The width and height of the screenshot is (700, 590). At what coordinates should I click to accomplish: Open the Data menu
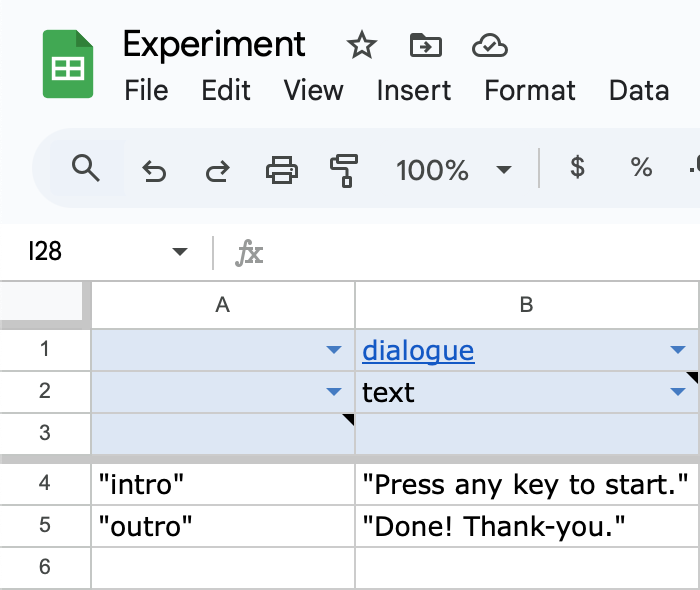click(x=639, y=91)
